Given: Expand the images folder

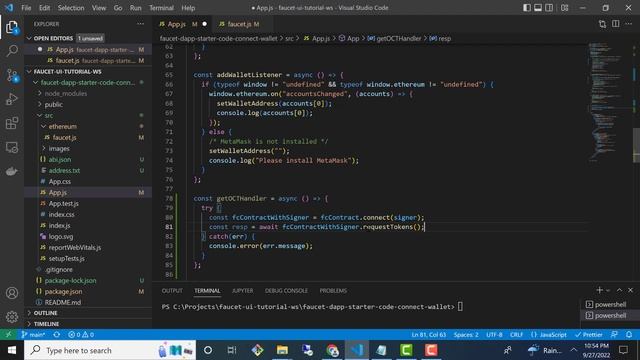Looking at the screenshot, I should 44,149.
